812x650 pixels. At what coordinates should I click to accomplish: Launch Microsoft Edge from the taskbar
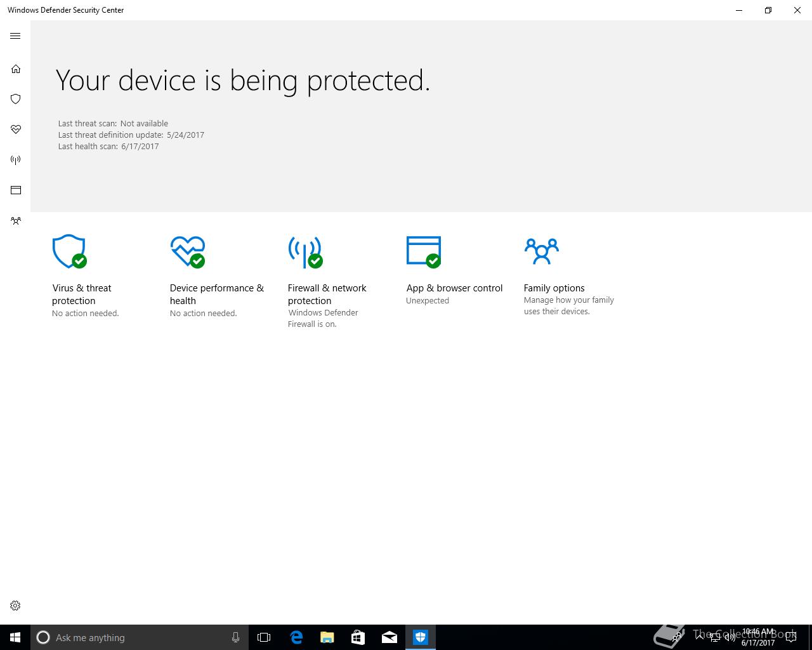[x=296, y=637]
